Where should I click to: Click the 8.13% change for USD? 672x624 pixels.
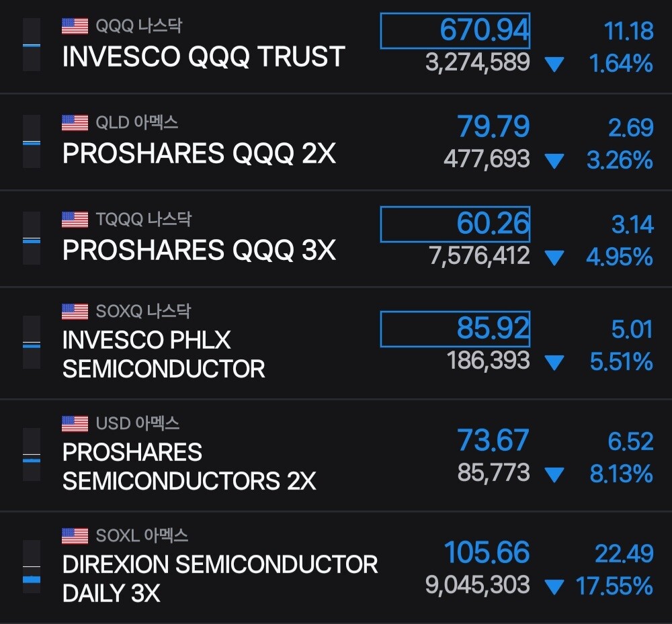click(x=622, y=474)
